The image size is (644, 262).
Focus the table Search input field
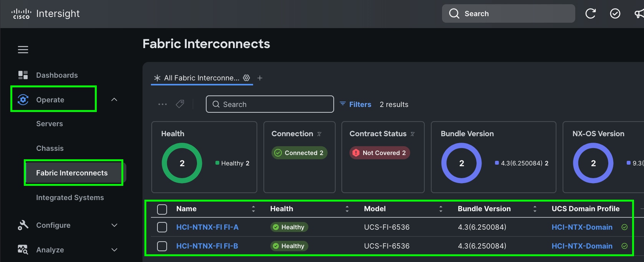coord(270,104)
